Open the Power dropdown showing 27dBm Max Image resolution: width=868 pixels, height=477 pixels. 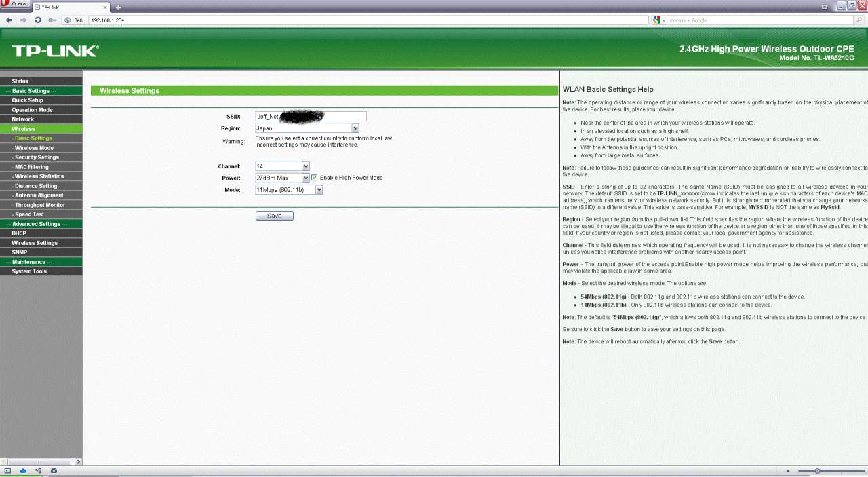tap(282, 178)
